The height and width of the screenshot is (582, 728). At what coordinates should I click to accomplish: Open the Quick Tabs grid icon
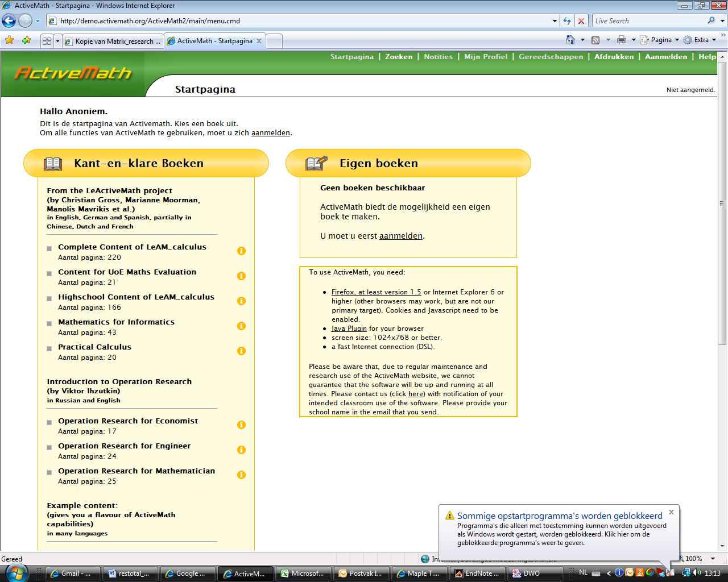tap(47, 41)
